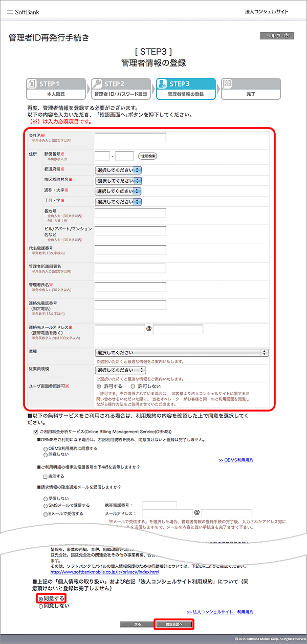The width and height of the screenshot is (307, 644).
Task: Focus the 会社名 input field
Action: point(130,138)
